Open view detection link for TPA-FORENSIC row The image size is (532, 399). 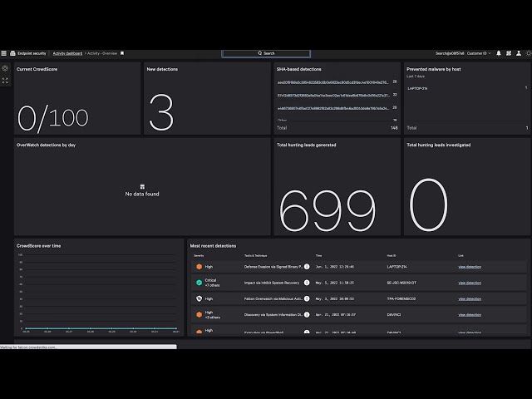coord(470,299)
